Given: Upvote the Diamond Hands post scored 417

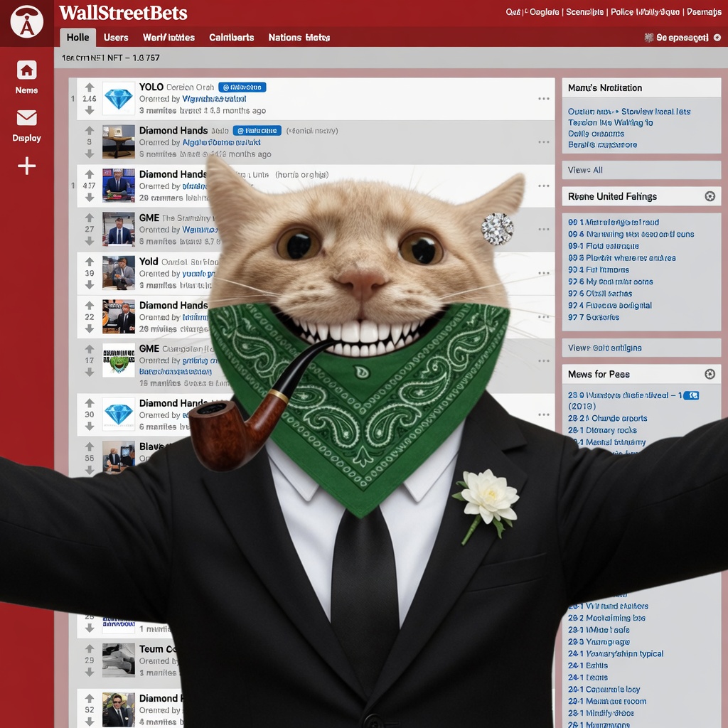Looking at the screenshot, I should tap(90, 174).
